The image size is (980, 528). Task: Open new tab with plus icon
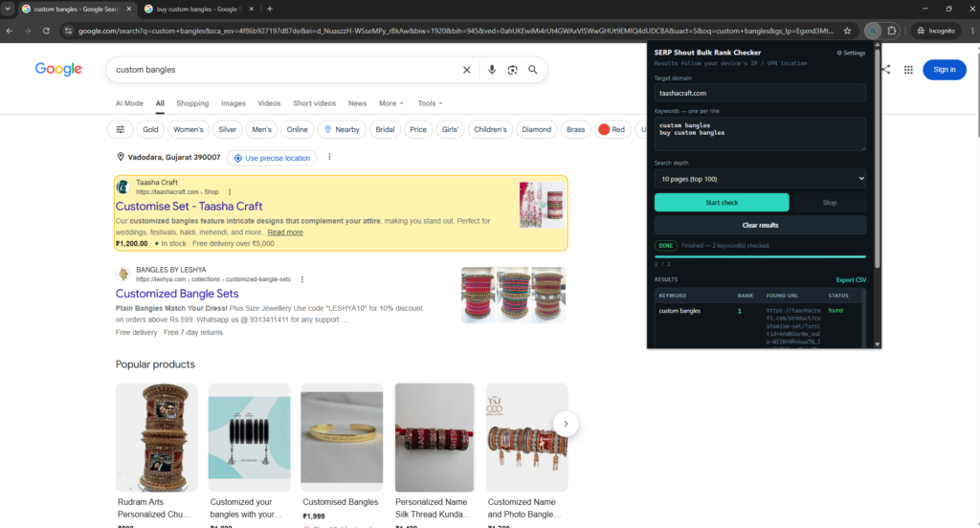pyautogui.click(x=270, y=9)
